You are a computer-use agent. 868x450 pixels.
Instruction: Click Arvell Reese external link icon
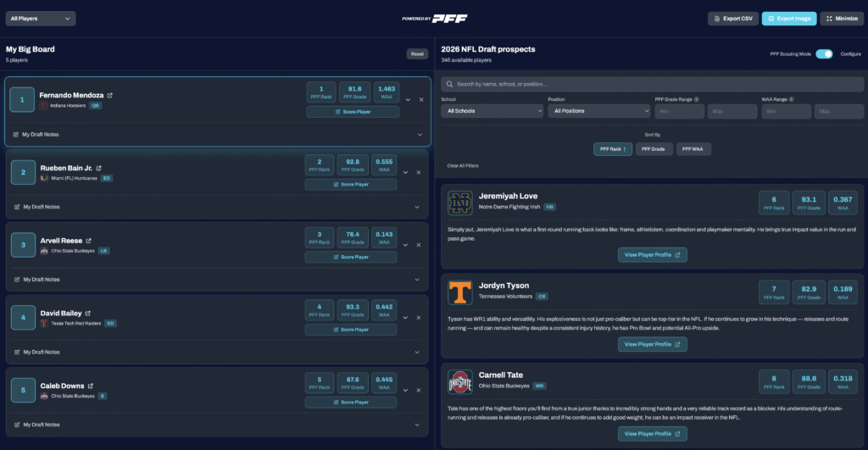point(87,241)
